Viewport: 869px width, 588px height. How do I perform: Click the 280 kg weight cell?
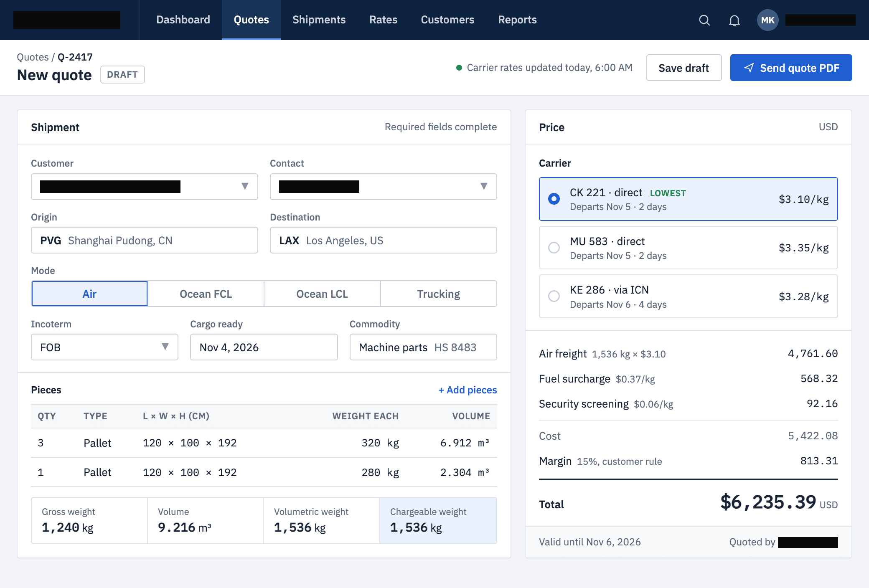pos(380,472)
